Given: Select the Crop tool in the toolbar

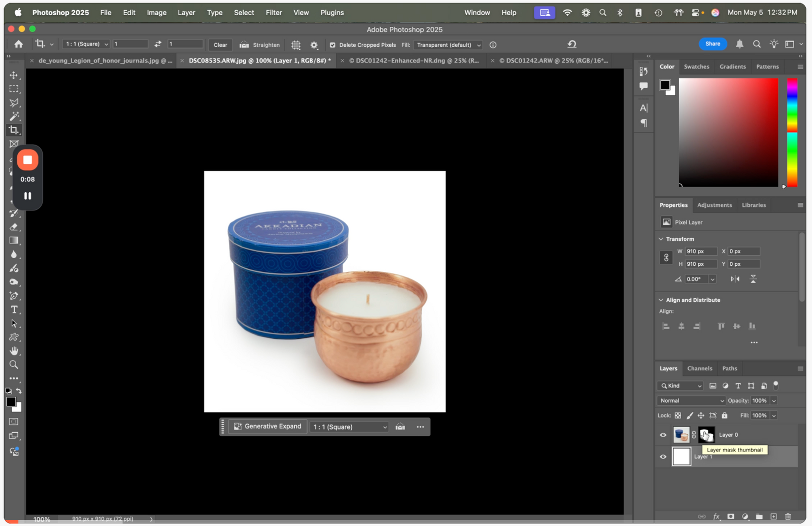Looking at the screenshot, I should pyautogui.click(x=14, y=130).
